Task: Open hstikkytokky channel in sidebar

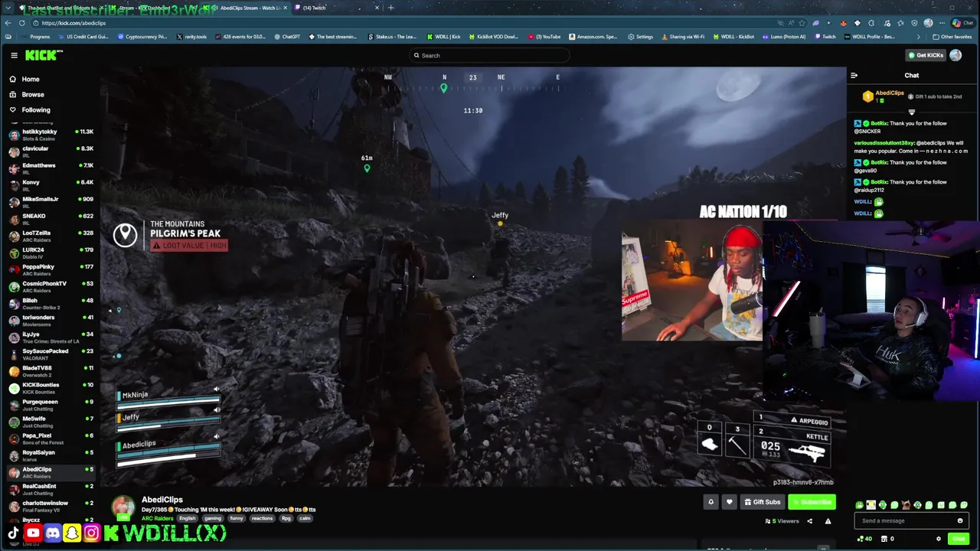Action: 50,134
